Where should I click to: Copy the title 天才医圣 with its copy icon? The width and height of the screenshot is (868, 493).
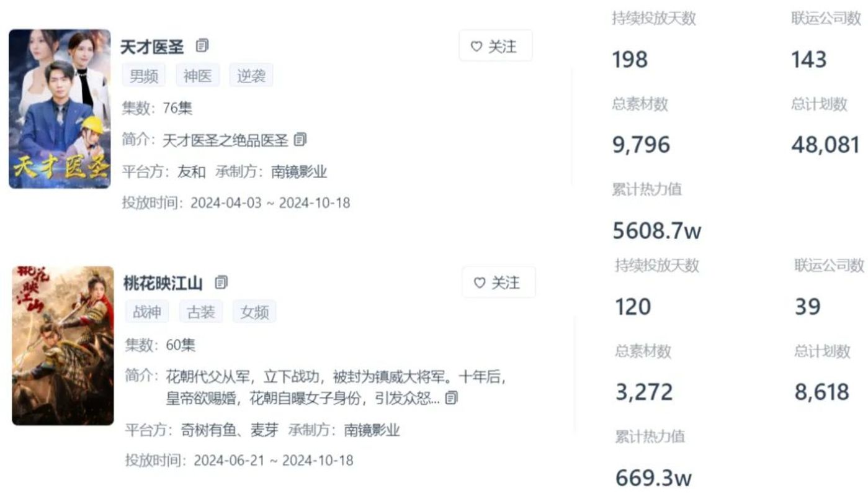(x=202, y=45)
